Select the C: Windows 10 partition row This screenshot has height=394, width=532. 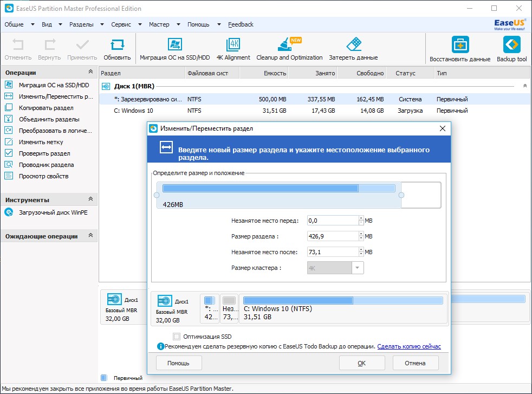(314, 111)
